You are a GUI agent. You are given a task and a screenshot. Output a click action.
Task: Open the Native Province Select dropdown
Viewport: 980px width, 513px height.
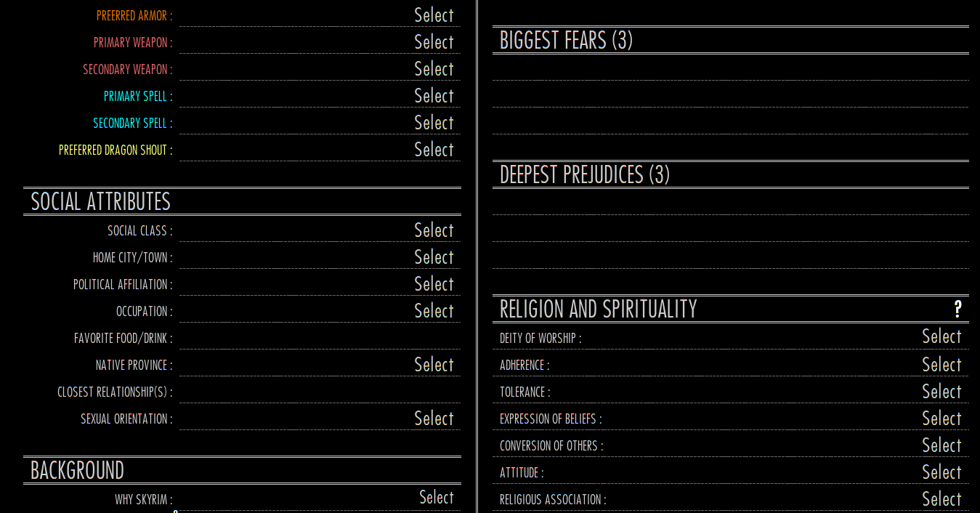[x=434, y=365]
